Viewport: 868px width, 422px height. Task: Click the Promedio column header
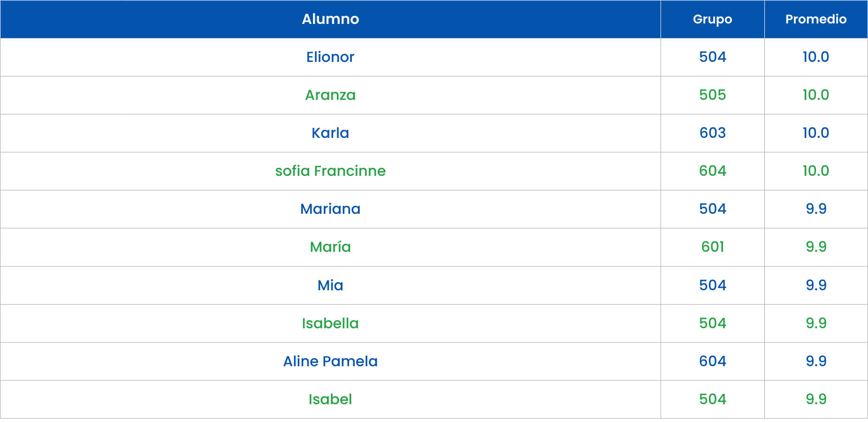816,19
